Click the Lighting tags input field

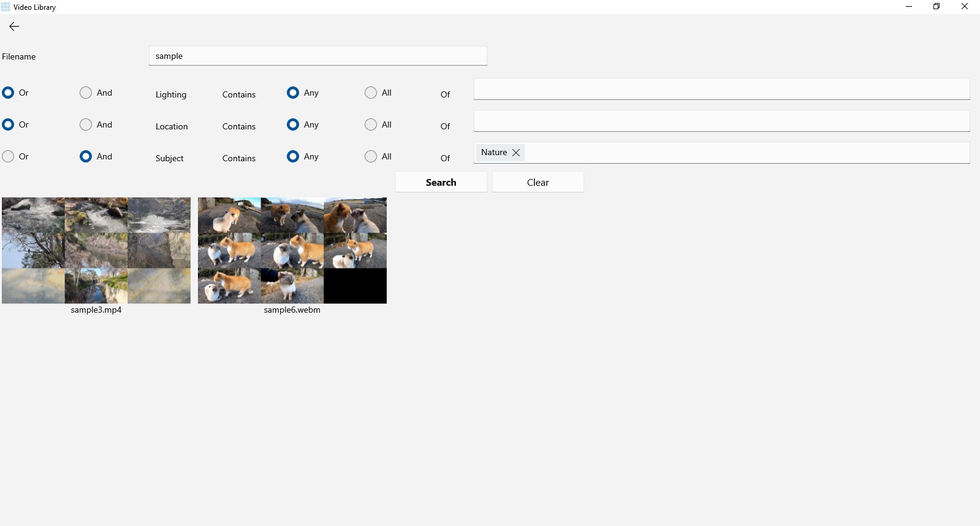[721, 89]
